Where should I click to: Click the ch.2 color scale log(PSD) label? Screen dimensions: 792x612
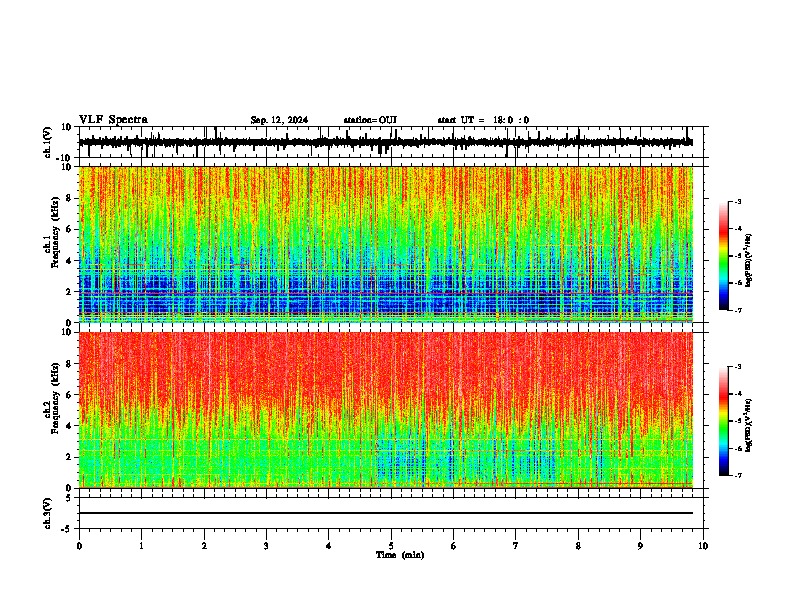[x=749, y=425]
